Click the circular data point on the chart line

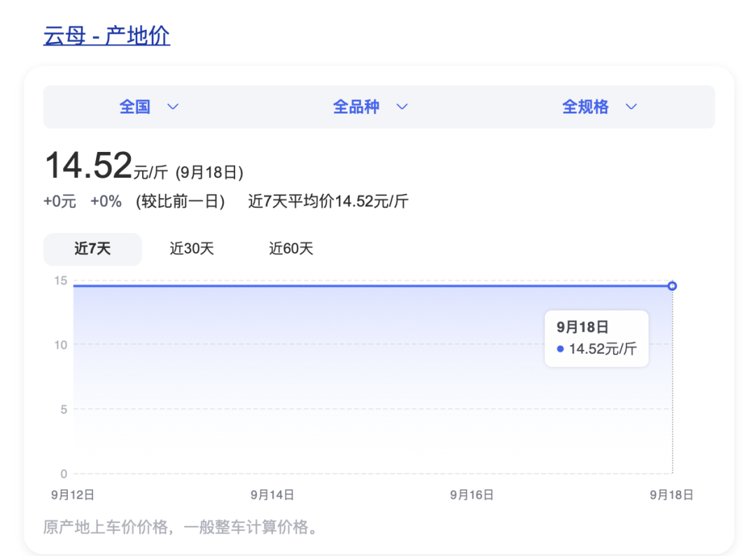(x=672, y=286)
